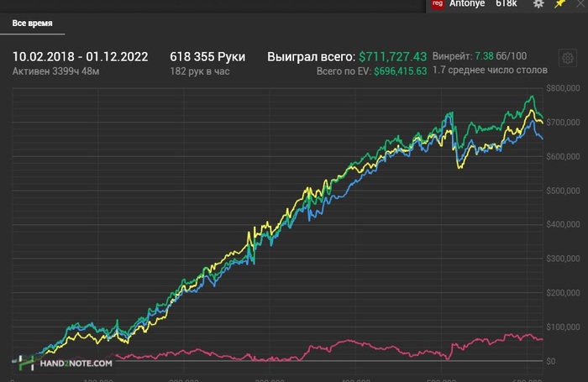Click the red 'reg' player badge
The width and height of the screenshot is (588, 382).
point(438,4)
